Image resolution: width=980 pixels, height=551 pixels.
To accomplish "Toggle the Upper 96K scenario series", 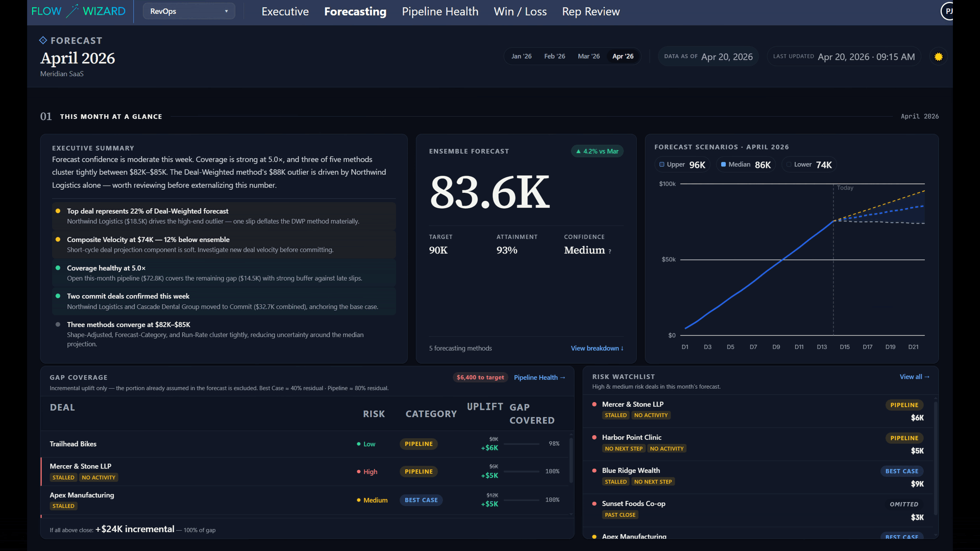I will (682, 164).
